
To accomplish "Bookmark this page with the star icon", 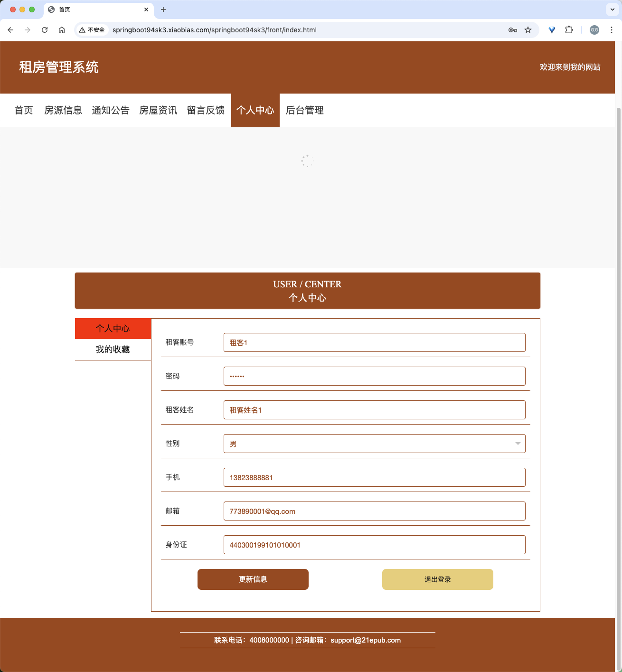I will click(x=528, y=30).
